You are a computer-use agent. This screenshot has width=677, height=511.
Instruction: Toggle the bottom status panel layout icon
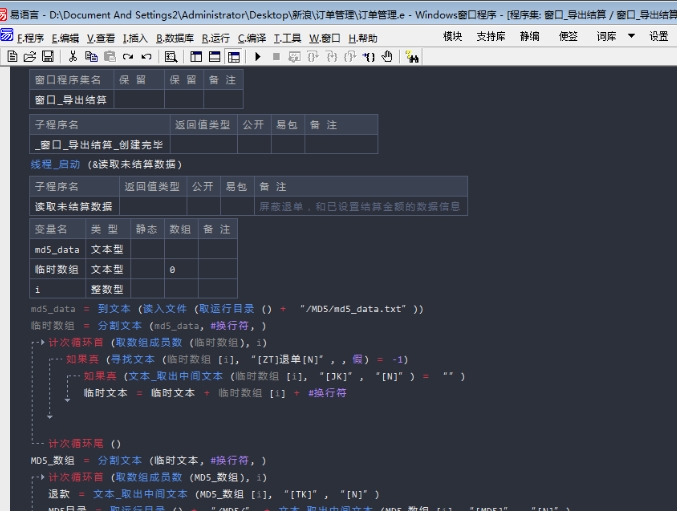point(214,57)
